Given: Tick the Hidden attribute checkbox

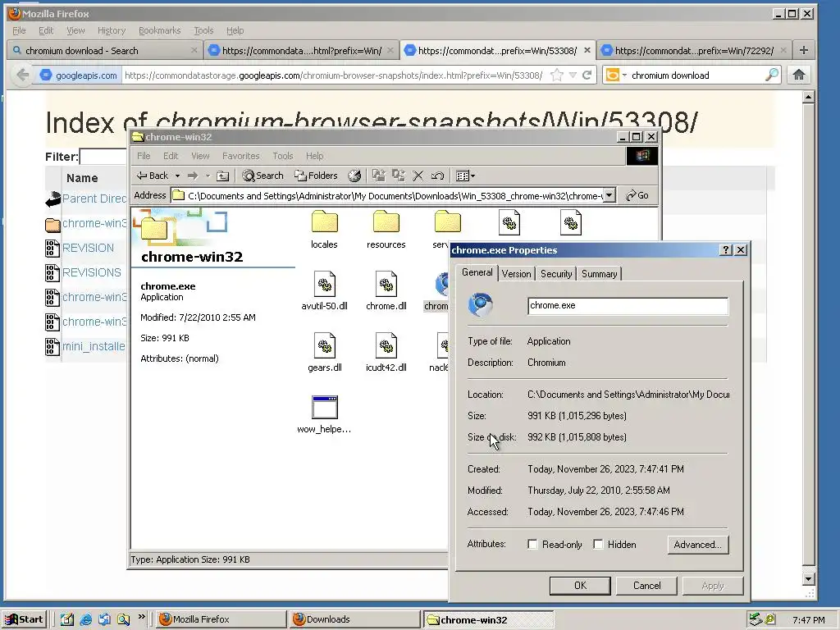Looking at the screenshot, I should [598, 545].
